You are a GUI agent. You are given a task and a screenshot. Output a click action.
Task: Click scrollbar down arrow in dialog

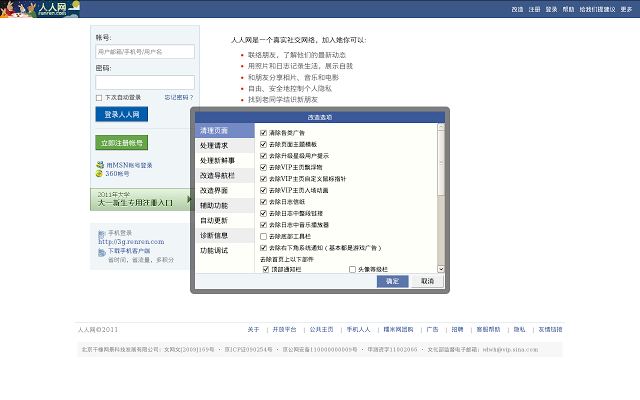click(441, 269)
